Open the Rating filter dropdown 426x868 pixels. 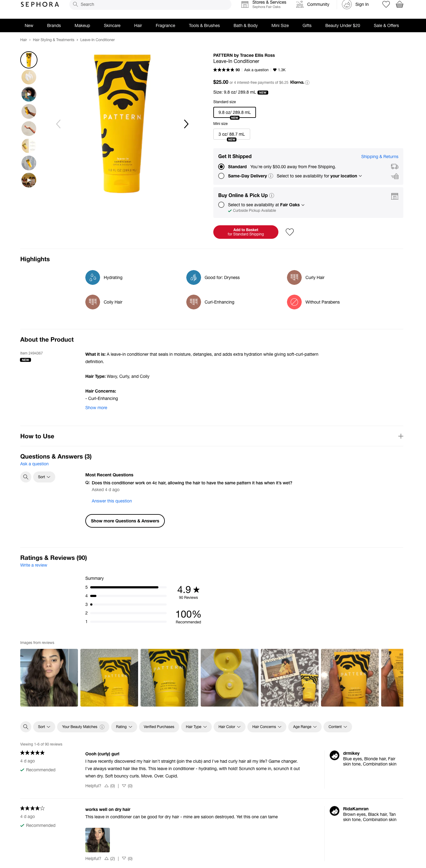point(124,727)
